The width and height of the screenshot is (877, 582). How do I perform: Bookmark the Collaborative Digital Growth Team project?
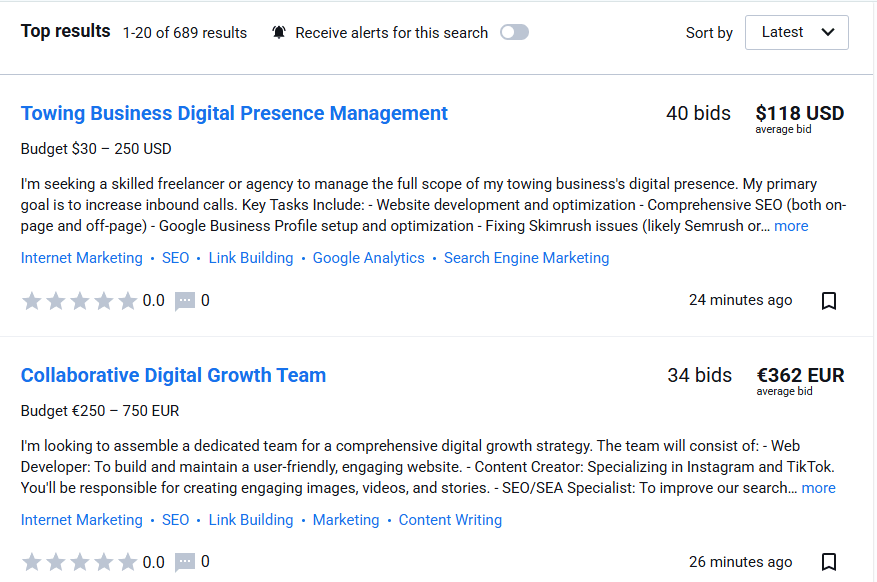coord(829,562)
